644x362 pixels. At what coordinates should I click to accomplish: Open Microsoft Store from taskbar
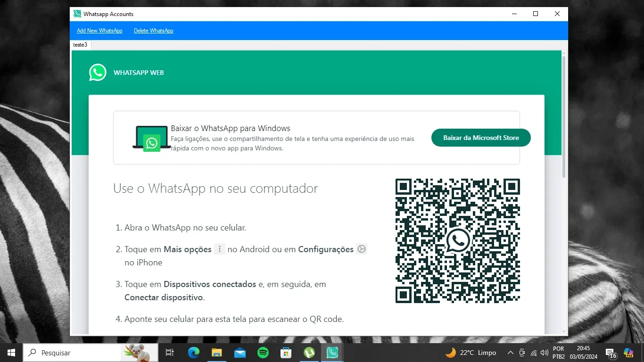click(x=286, y=353)
